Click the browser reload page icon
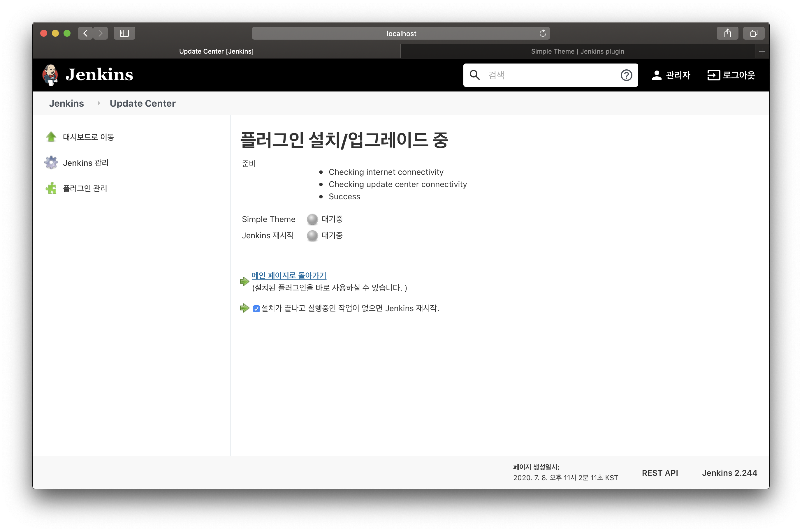This screenshot has width=802, height=532. [x=543, y=33]
